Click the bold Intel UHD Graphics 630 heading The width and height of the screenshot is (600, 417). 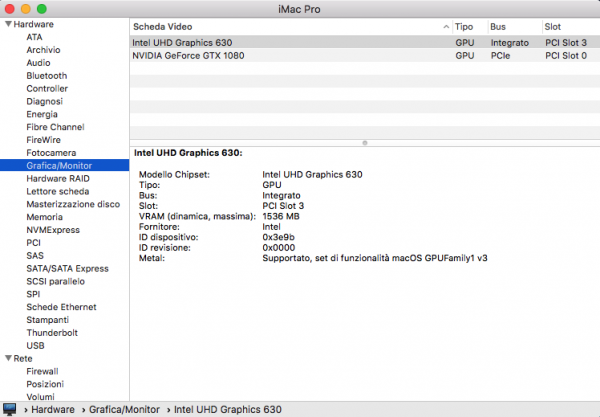188,153
